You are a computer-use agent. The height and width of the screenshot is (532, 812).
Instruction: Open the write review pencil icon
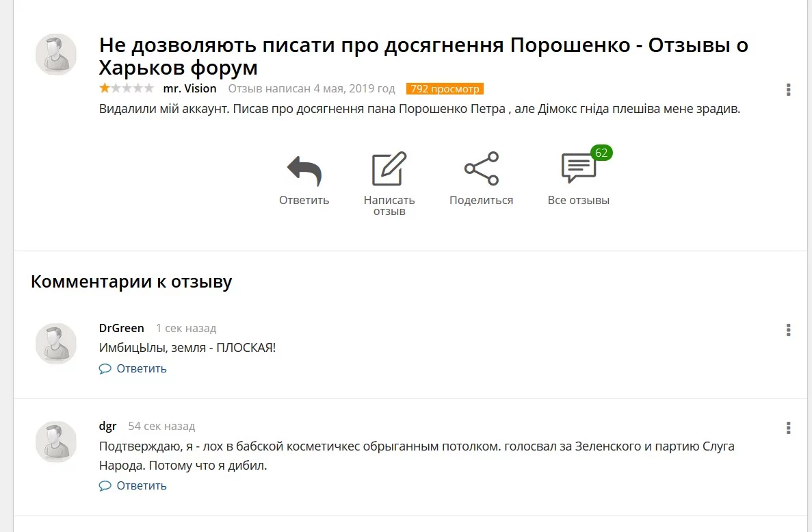pyautogui.click(x=389, y=168)
